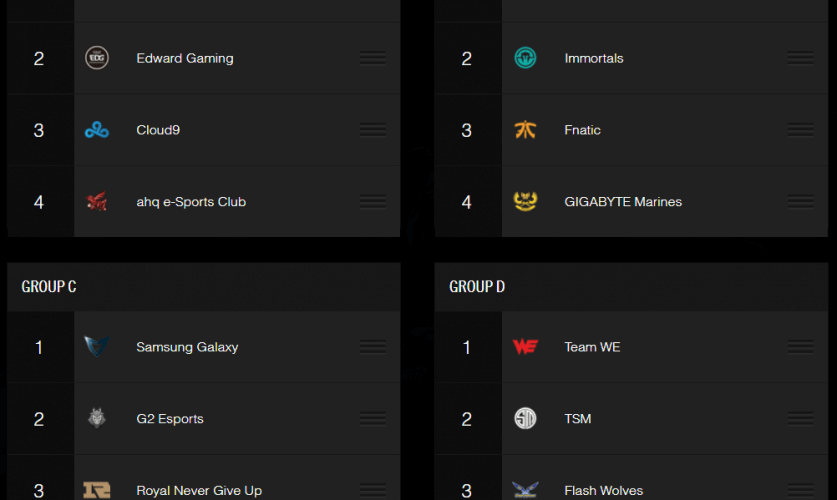Screen dimensions: 837x500
Task: Click the Group D header
Action: click(477, 287)
